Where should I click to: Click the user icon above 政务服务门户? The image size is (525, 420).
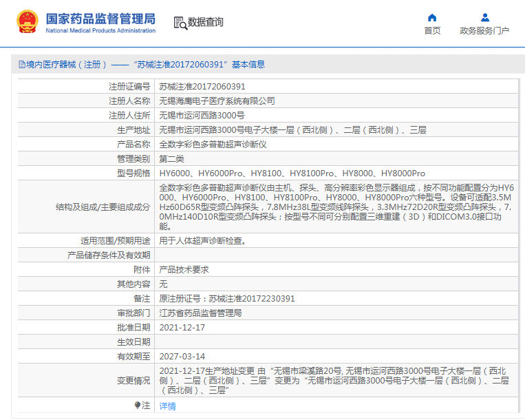pos(484,17)
